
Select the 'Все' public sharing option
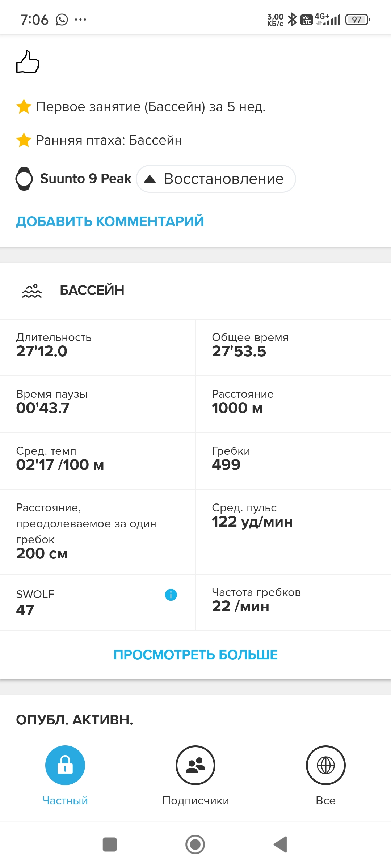[325, 765]
